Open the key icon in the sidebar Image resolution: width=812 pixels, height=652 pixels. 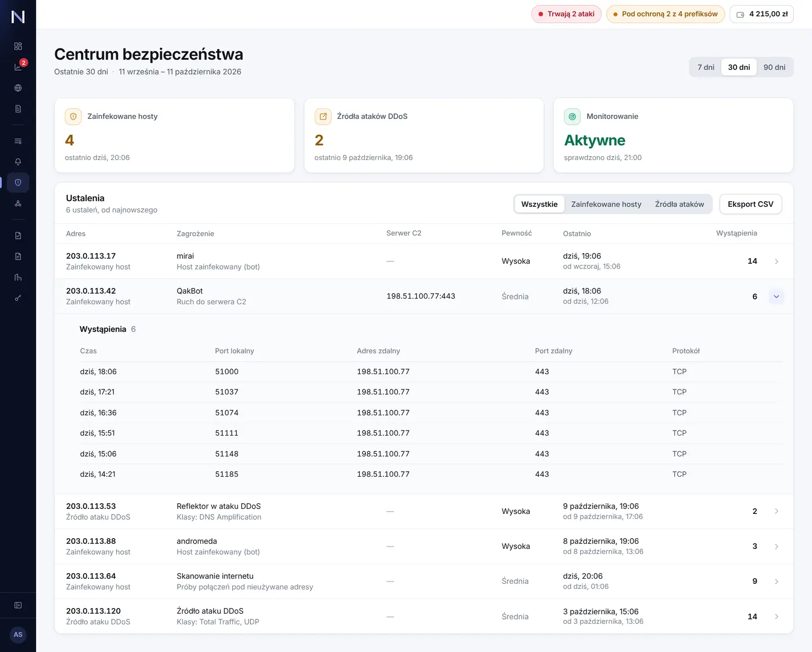click(18, 298)
